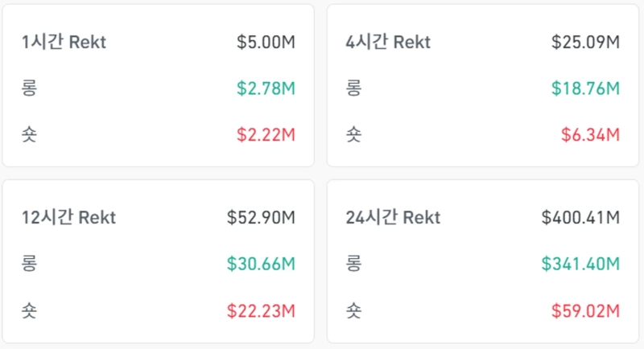Click the $2.78M long value
644x349 pixels.
(266, 88)
